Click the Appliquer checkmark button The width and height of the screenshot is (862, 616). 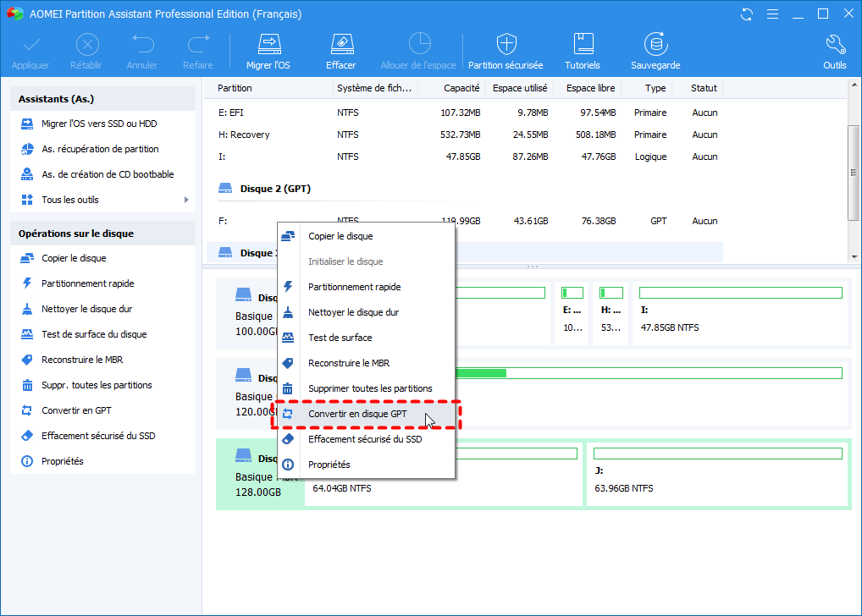pyautogui.click(x=30, y=52)
